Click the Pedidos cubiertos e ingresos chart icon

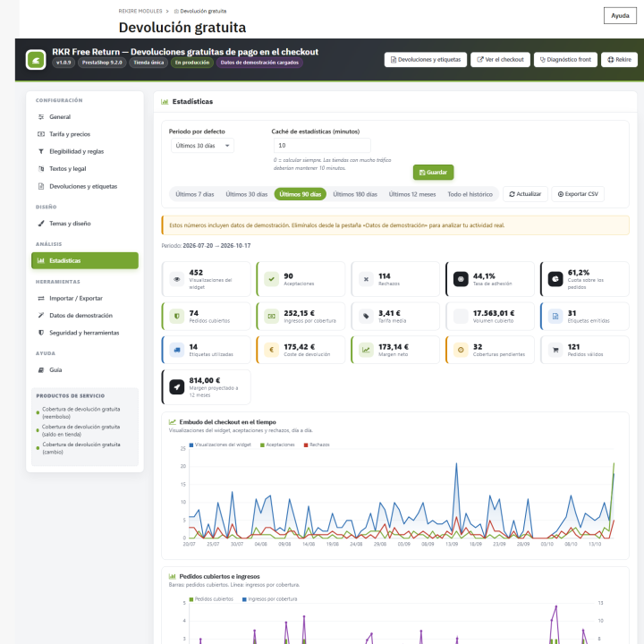[173, 577]
